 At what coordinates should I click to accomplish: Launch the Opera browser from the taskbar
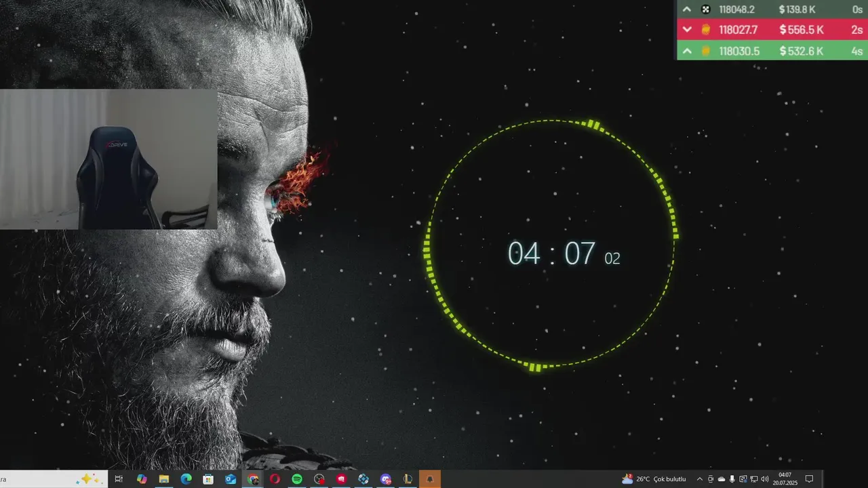click(x=275, y=479)
